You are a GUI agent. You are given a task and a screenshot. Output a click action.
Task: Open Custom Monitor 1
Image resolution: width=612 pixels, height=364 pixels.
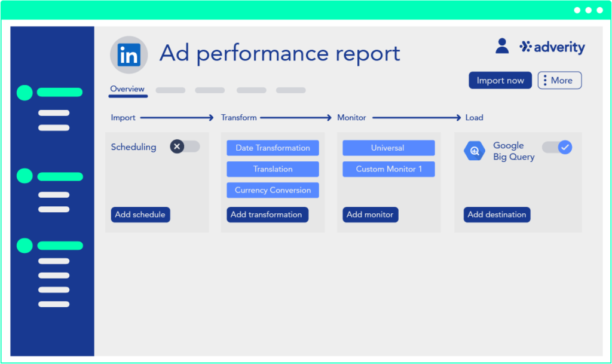point(388,169)
